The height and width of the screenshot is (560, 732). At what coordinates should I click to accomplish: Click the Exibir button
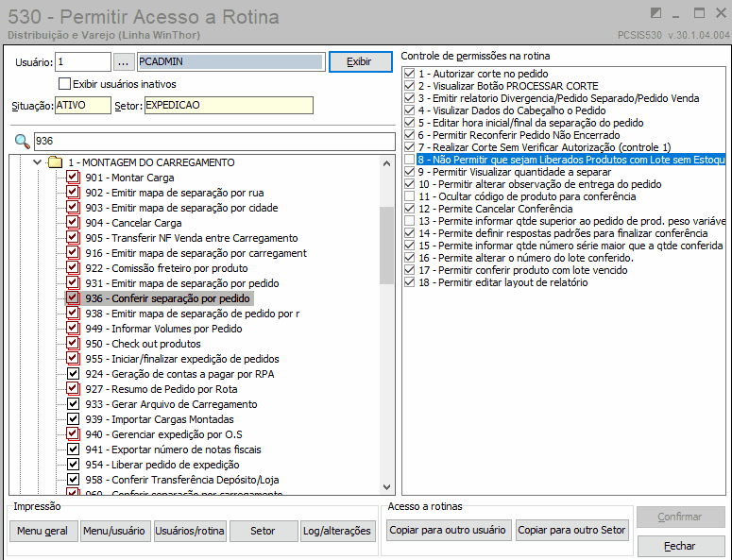(361, 62)
